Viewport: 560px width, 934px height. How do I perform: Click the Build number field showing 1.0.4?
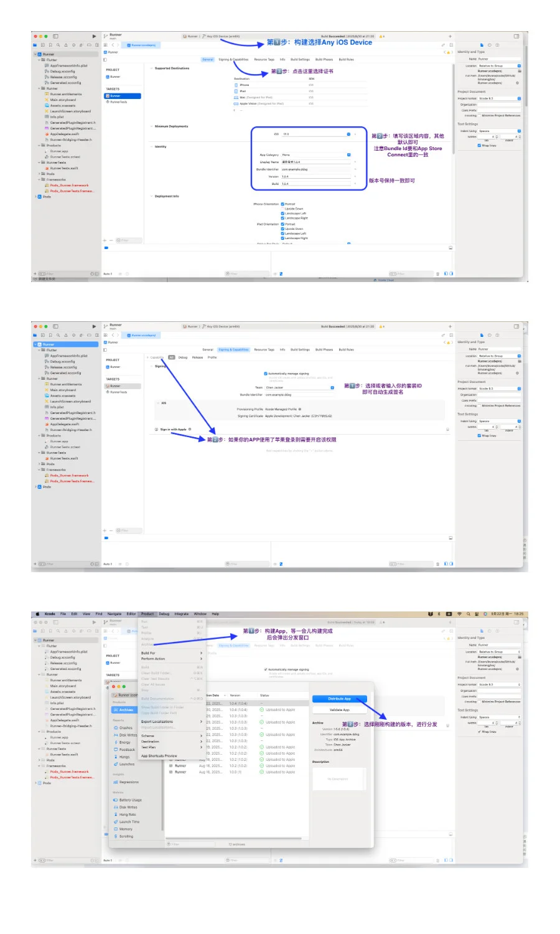pos(317,184)
